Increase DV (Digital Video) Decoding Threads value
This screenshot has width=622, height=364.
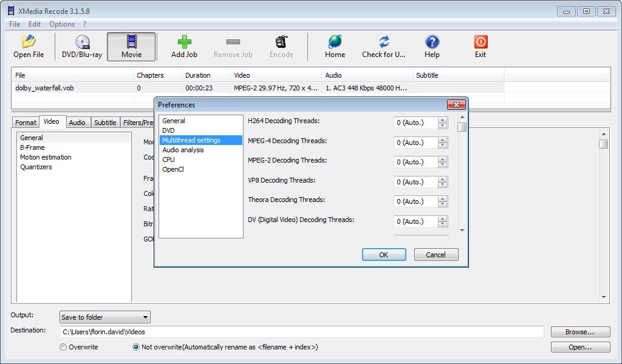tap(442, 218)
